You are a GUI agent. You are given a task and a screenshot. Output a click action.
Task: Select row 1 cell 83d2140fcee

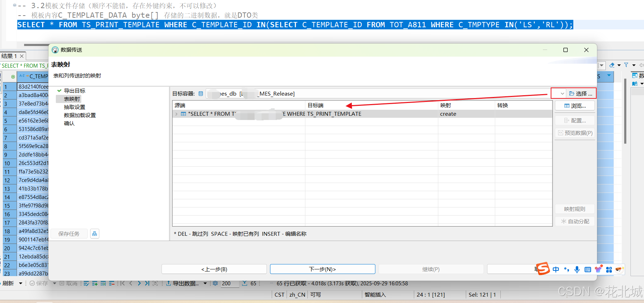pos(33,86)
